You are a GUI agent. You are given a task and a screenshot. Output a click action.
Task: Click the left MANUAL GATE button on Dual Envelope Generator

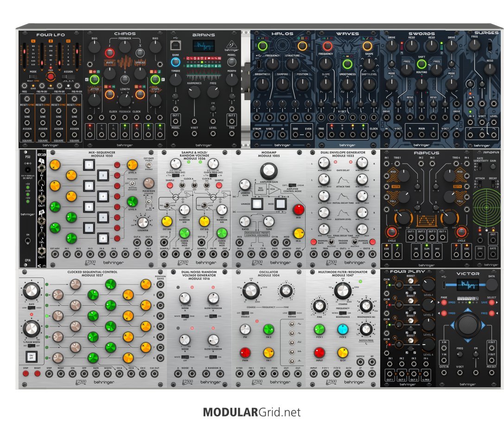click(314, 242)
